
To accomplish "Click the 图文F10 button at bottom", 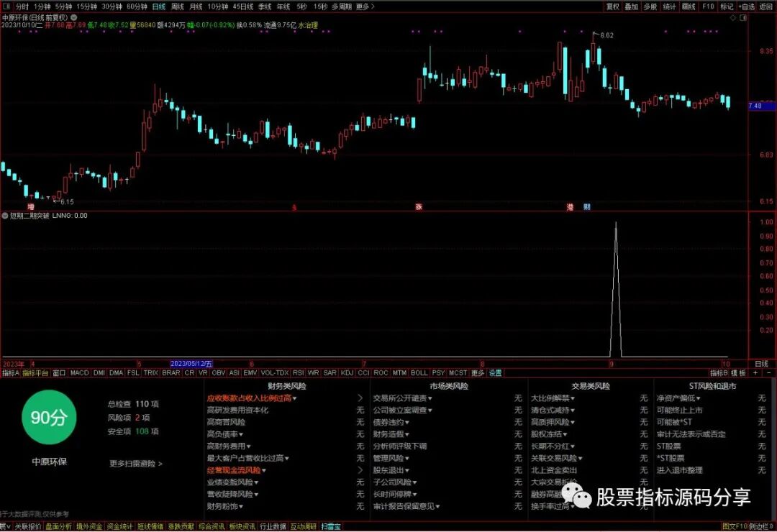I will tap(735, 526).
